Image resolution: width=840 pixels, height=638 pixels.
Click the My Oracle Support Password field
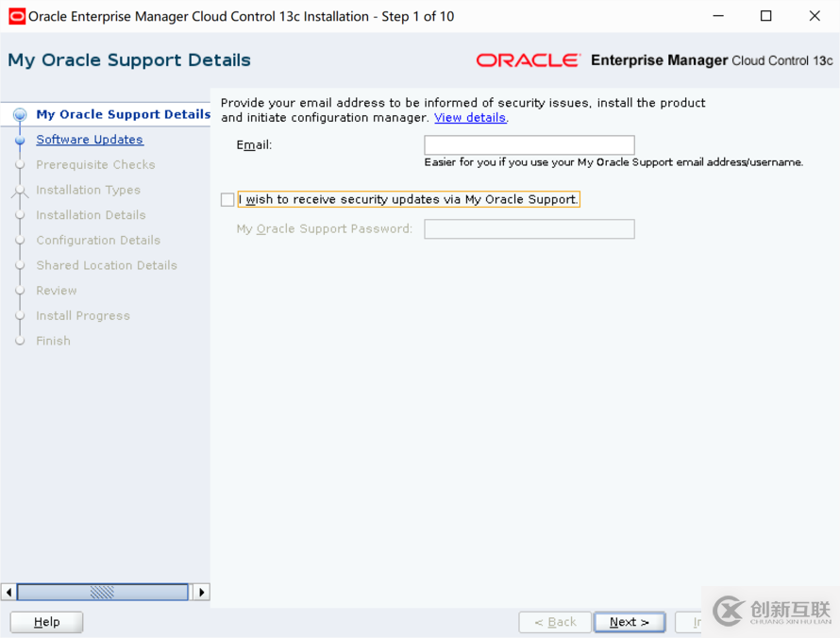(x=529, y=229)
